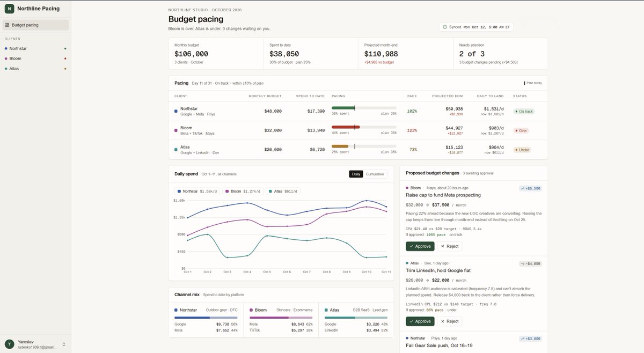Image resolution: width=644 pixels, height=353 pixels.
Task: Click the +$3,000 trend badge on Northstar proposal
Action: [x=530, y=339]
